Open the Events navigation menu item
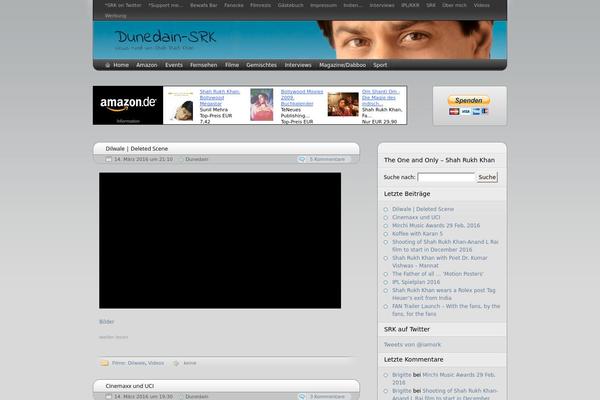The height and width of the screenshot is (400, 600). pos(174,65)
